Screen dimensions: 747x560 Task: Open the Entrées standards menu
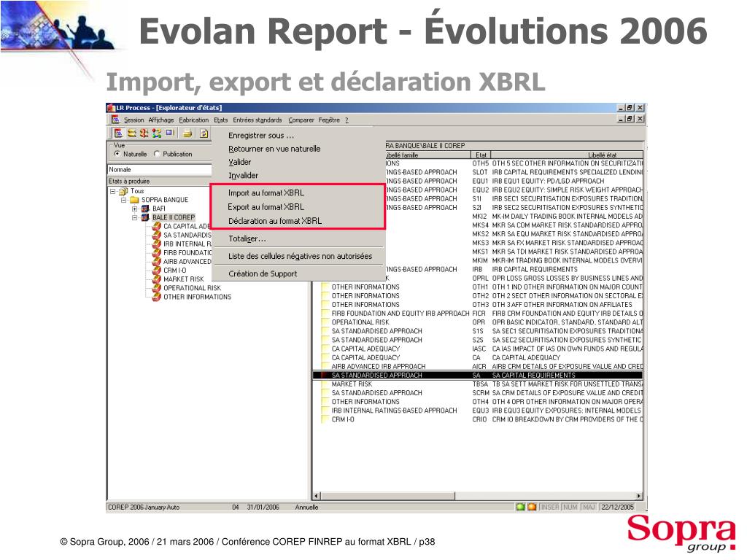point(258,120)
